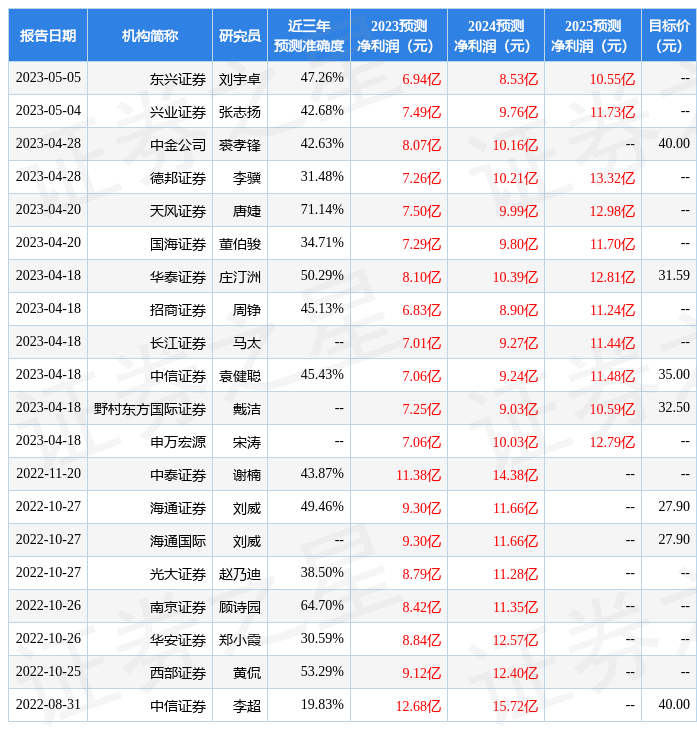Click the 31.59 target price cell
Image resolution: width=697 pixels, height=730 pixels.
click(674, 275)
